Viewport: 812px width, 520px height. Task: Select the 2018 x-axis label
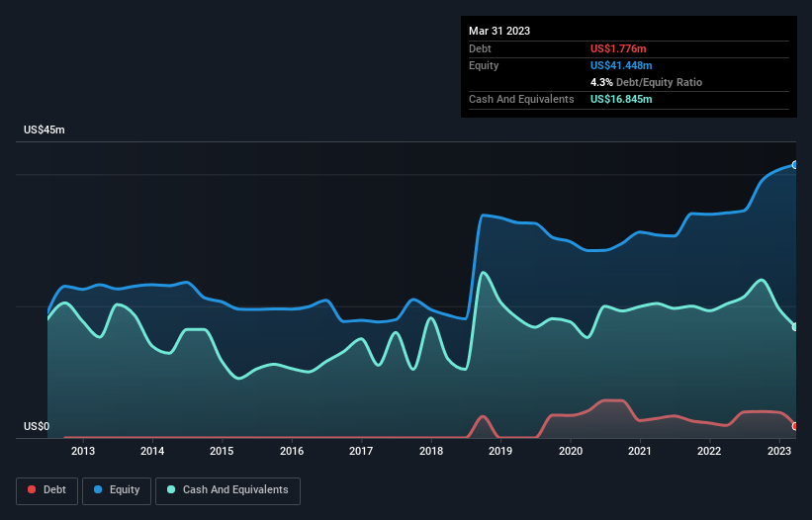pos(431,451)
